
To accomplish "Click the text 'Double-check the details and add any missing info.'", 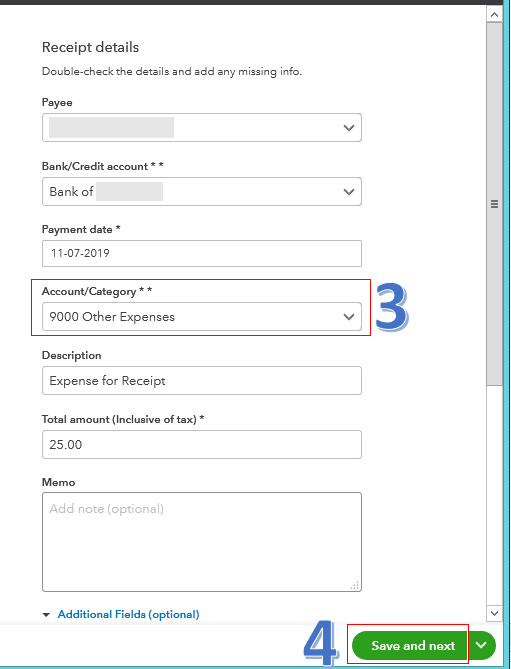I will coord(172,71).
